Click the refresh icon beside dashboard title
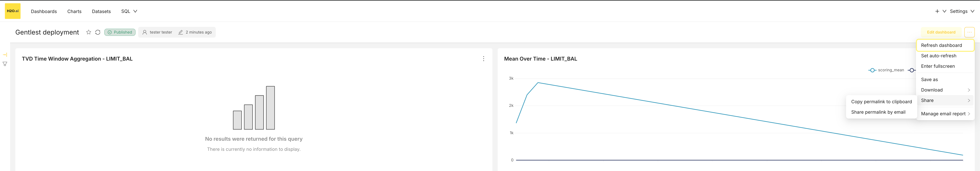The height and width of the screenshot is (171, 980). 98,32
